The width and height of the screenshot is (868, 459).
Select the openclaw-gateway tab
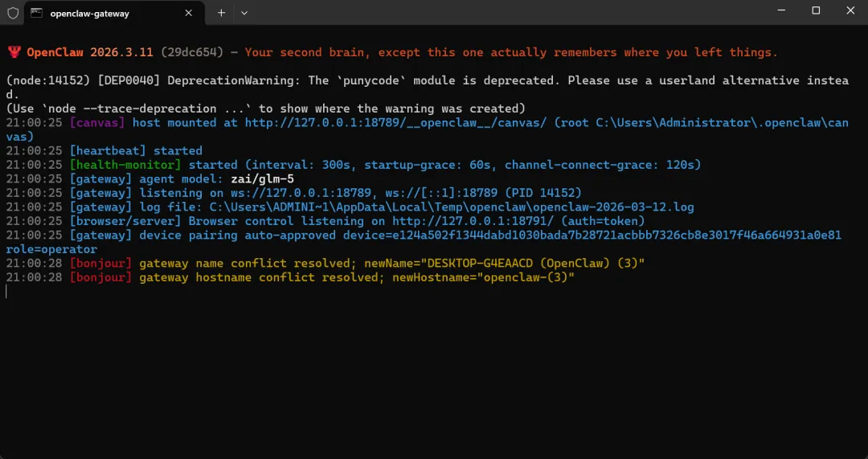(115, 13)
